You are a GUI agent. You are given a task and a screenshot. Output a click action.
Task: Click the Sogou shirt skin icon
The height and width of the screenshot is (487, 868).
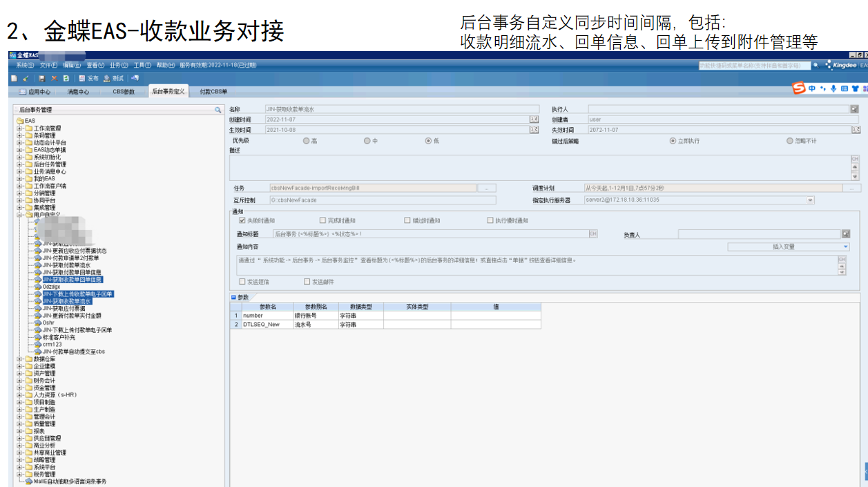coord(856,88)
